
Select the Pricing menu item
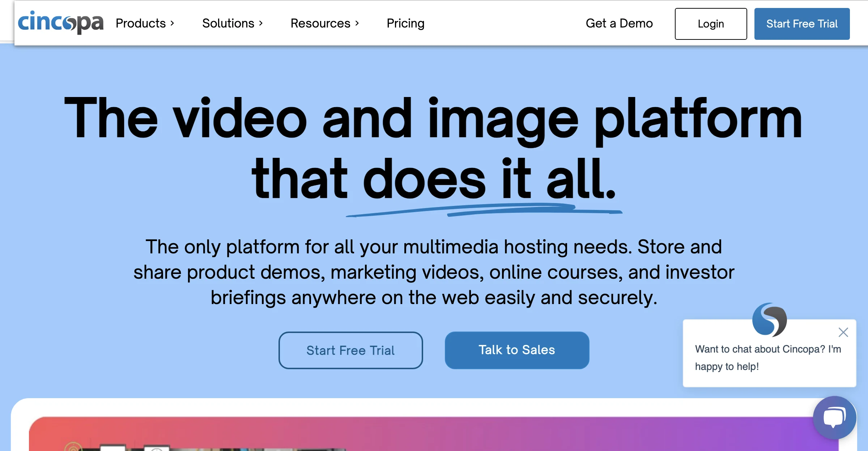pyautogui.click(x=405, y=23)
